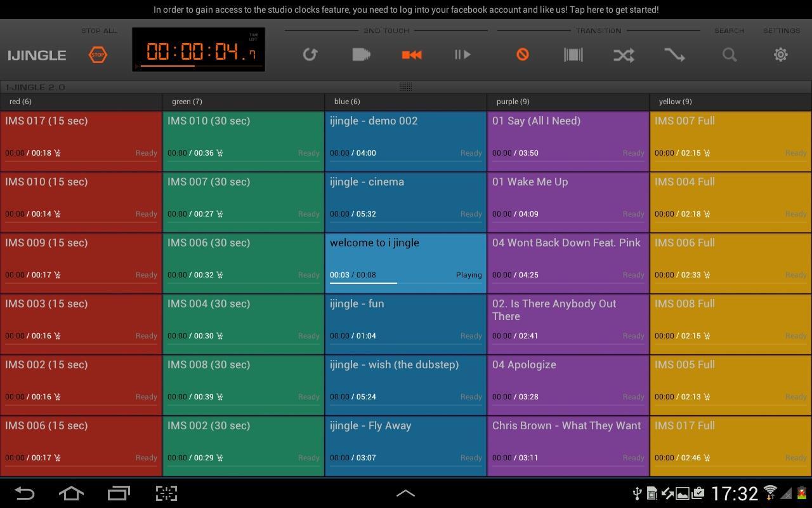812x508 pixels.
Task: Play ijingle - wish (the dubstep)
Action: (406, 385)
